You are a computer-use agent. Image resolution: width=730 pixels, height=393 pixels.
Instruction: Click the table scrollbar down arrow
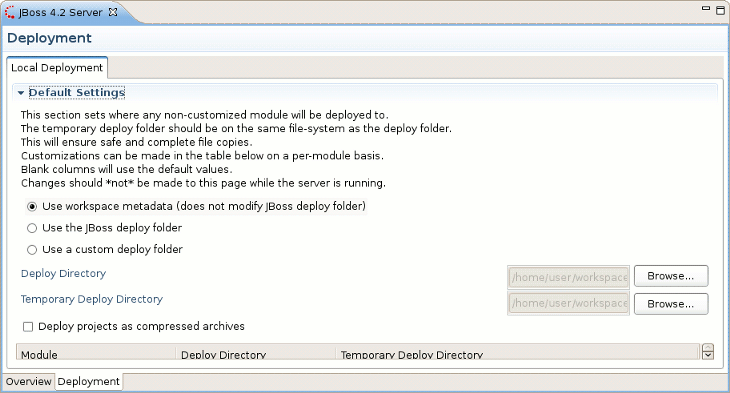[708, 355]
